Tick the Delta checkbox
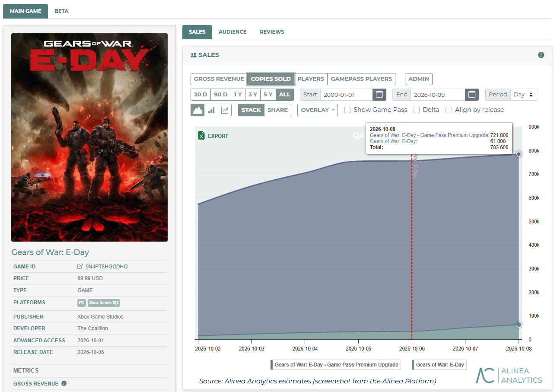 417,110
